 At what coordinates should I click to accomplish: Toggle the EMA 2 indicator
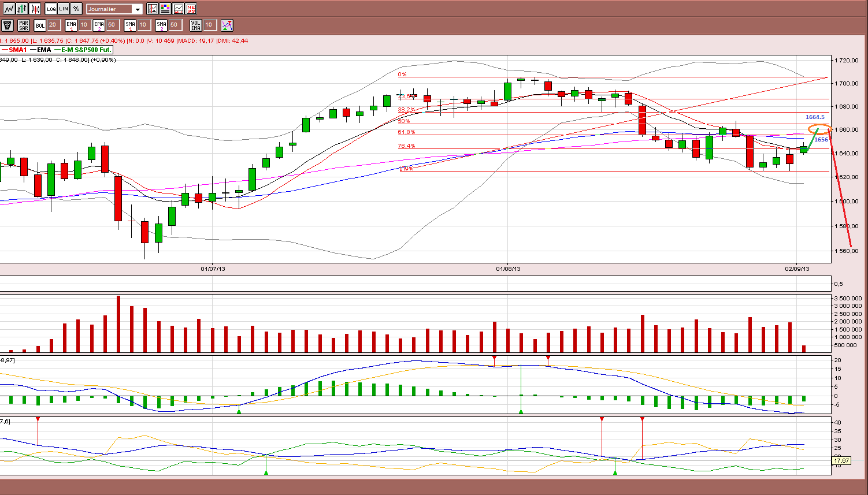99,25
